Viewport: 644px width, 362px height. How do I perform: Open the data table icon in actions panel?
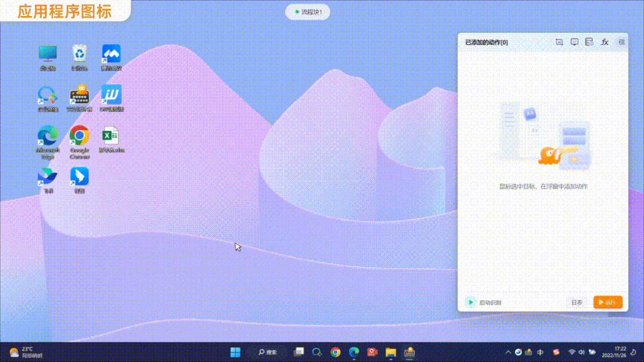coord(589,42)
